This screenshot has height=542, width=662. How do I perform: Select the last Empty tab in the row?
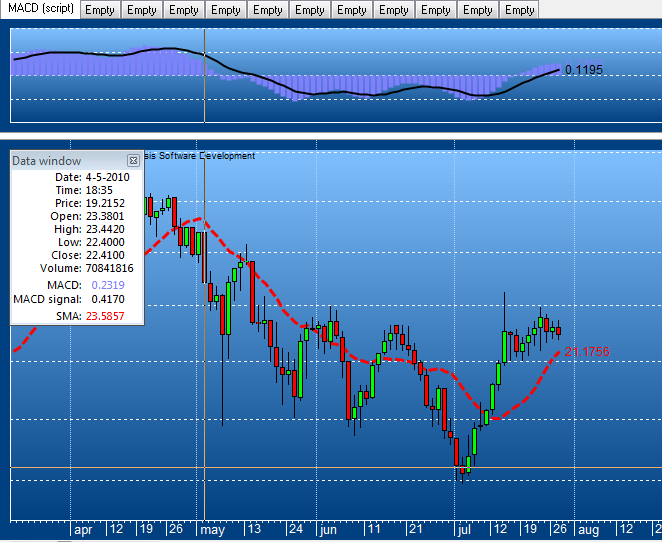point(520,10)
